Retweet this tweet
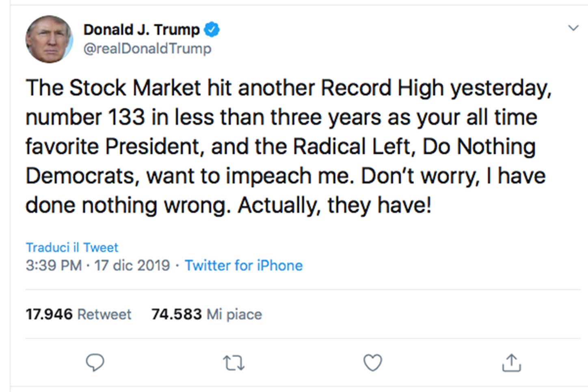This screenshot has height=392, width=588. pyautogui.click(x=233, y=362)
